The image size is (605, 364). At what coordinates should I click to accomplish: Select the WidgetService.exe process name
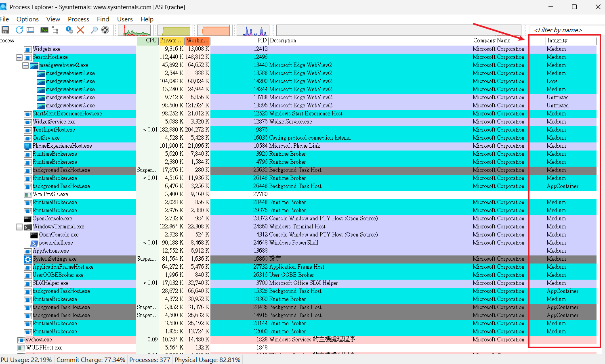(54, 122)
